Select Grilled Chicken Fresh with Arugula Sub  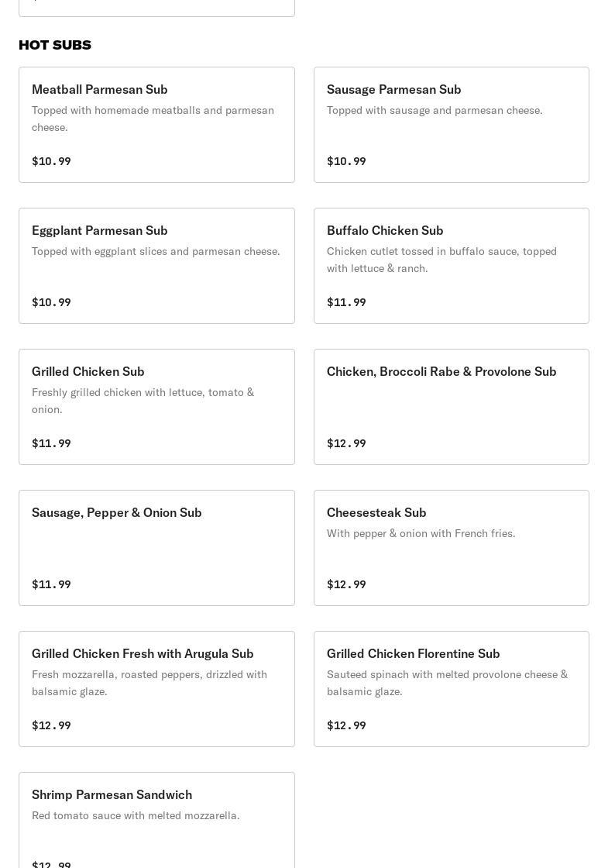coord(156,689)
